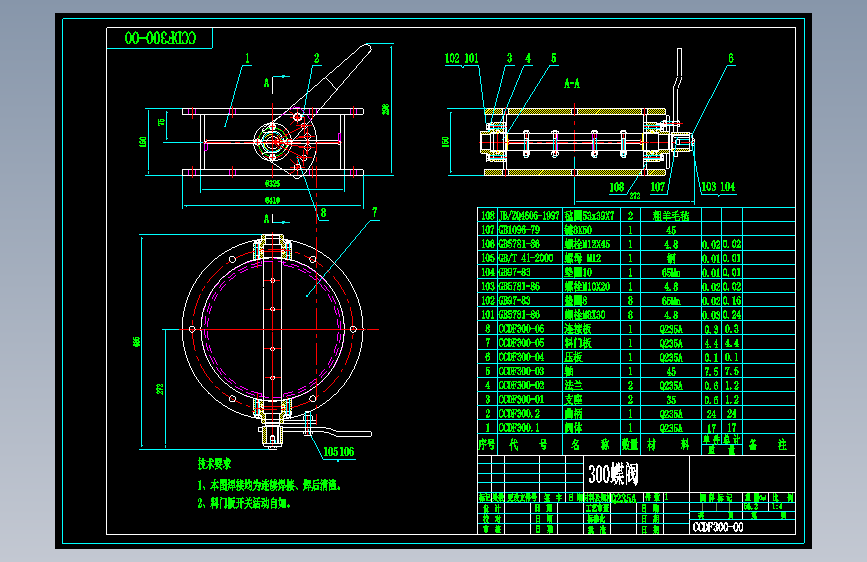867x562 pixels.
Task: Click the mirrored drawing number box at top-left
Action: click(160, 38)
